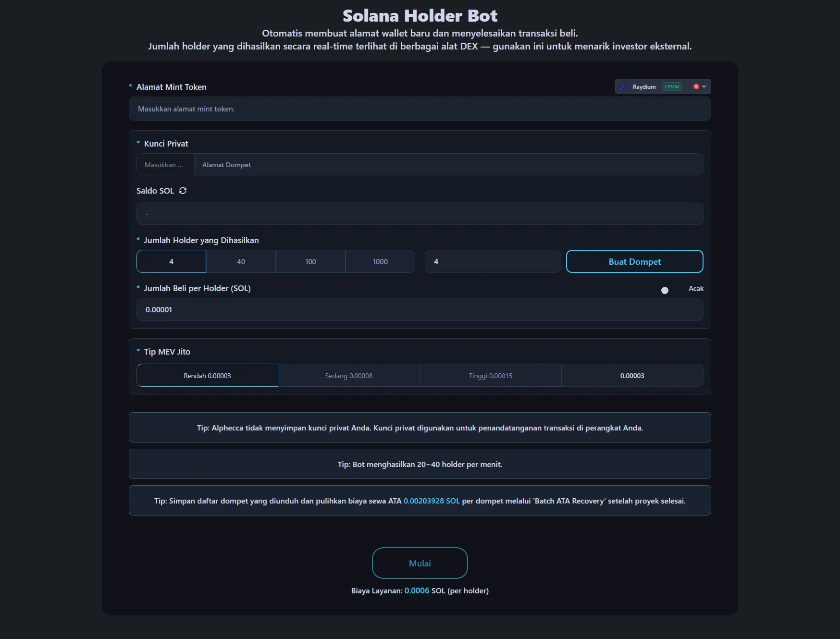Click the Mulai start button

click(420, 563)
